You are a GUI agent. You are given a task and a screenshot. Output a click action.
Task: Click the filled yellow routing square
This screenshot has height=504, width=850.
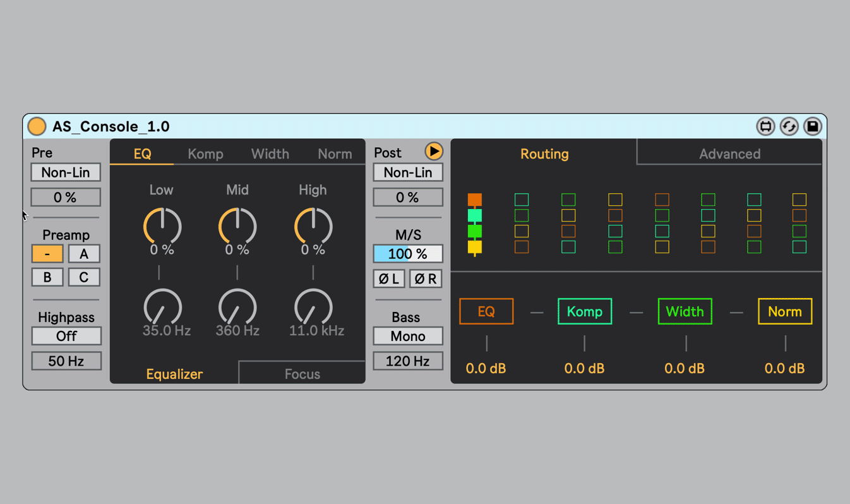pyautogui.click(x=475, y=247)
